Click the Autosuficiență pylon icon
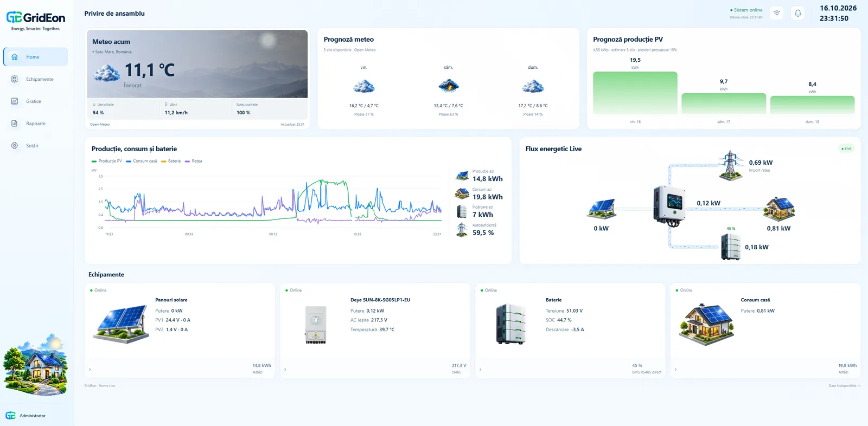This screenshot has height=426, width=868. click(x=462, y=230)
